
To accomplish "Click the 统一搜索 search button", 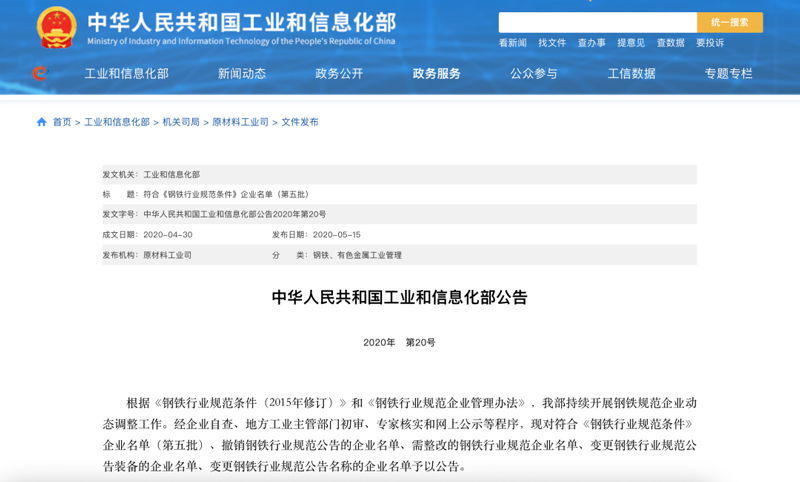I will click(x=730, y=22).
